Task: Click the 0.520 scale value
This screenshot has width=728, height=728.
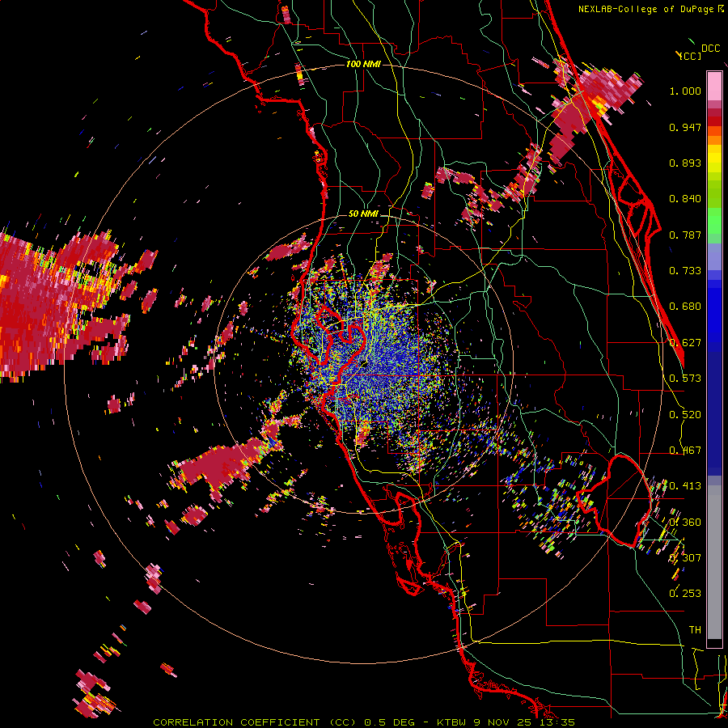Action: (685, 415)
